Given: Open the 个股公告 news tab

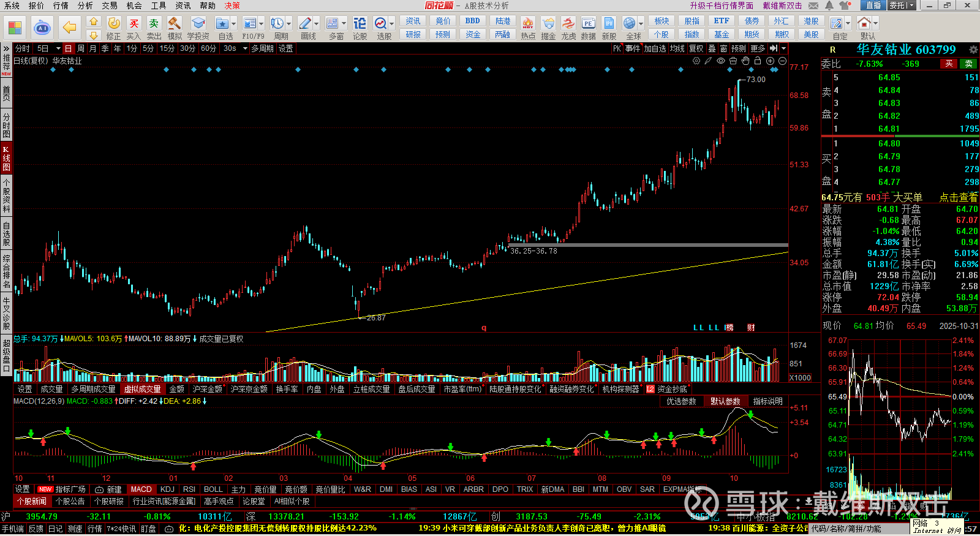Looking at the screenshot, I should point(70,501).
